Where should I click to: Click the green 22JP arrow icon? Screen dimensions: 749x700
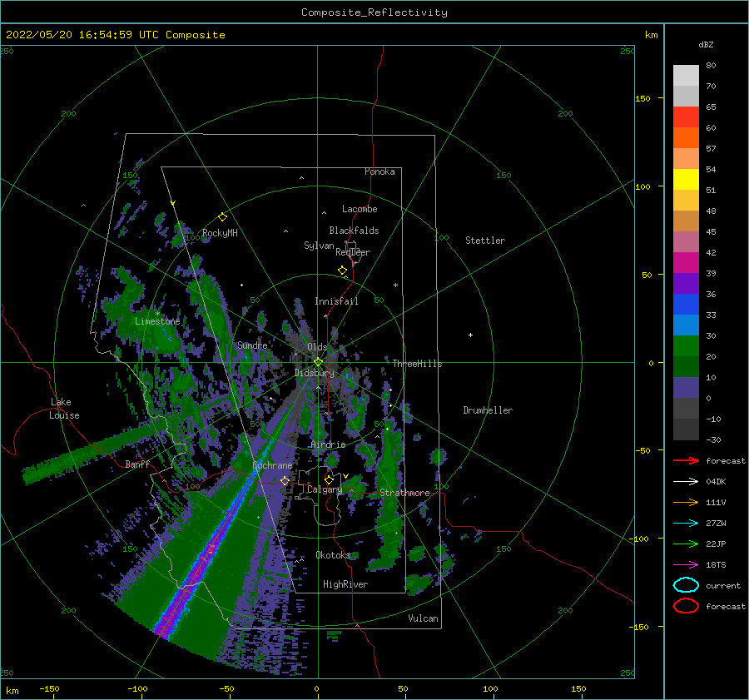click(x=686, y=544)
